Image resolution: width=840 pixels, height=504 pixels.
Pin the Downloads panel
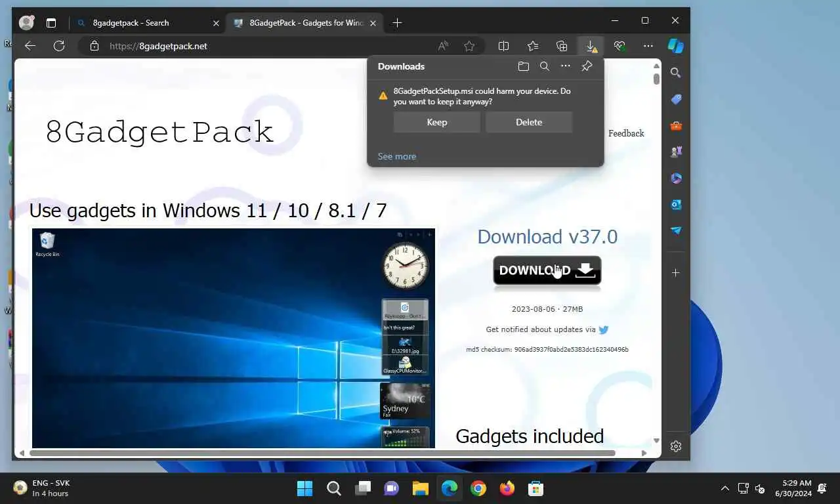[x=587, y=66]
